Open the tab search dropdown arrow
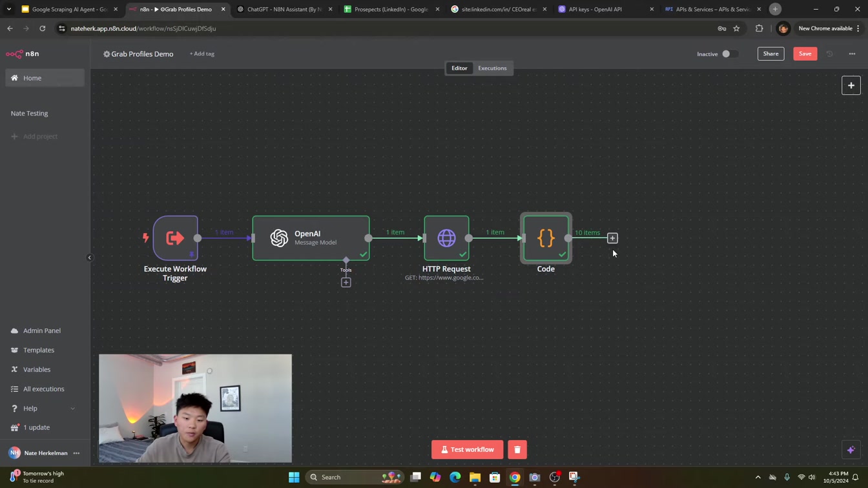 pyautogui.click(x=8, y=9)
